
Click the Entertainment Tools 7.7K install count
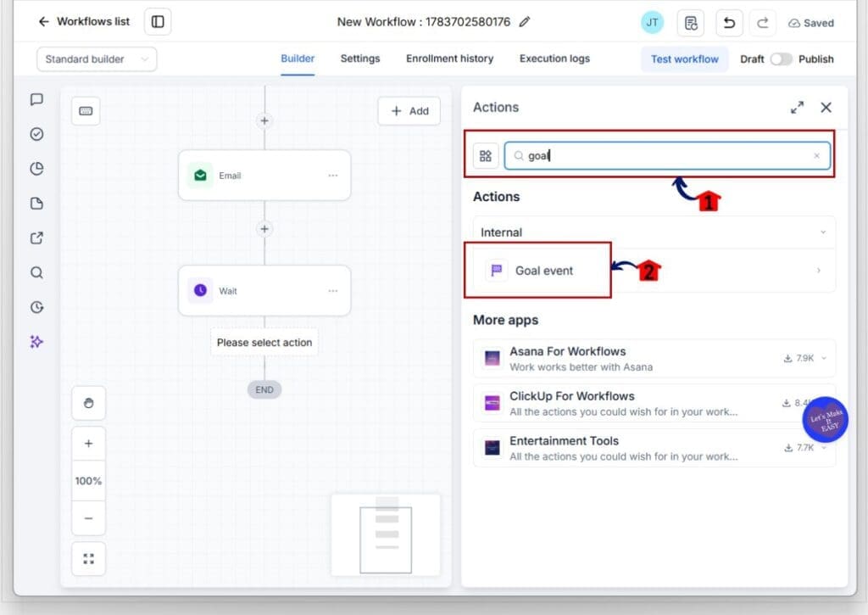798,448
